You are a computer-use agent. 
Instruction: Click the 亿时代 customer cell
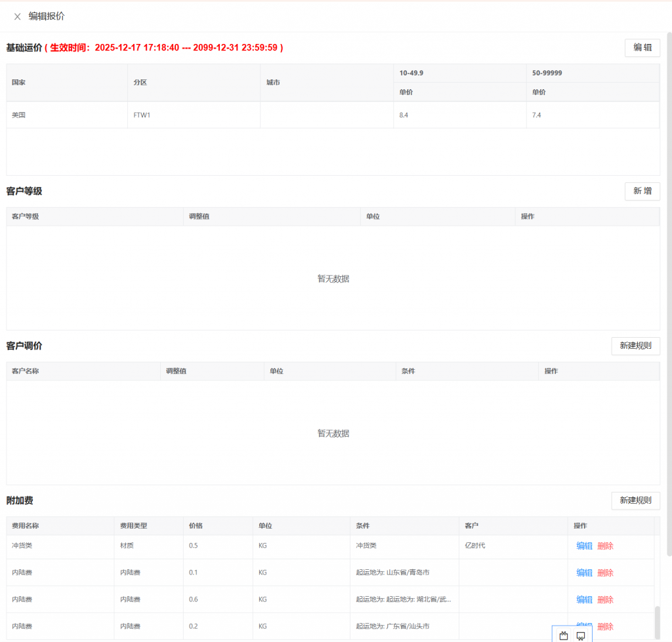[474, 546]
